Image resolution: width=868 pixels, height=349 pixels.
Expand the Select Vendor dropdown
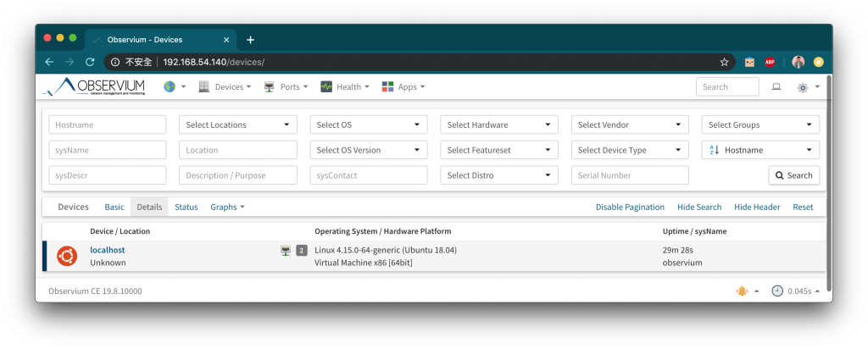pos(630,125)
